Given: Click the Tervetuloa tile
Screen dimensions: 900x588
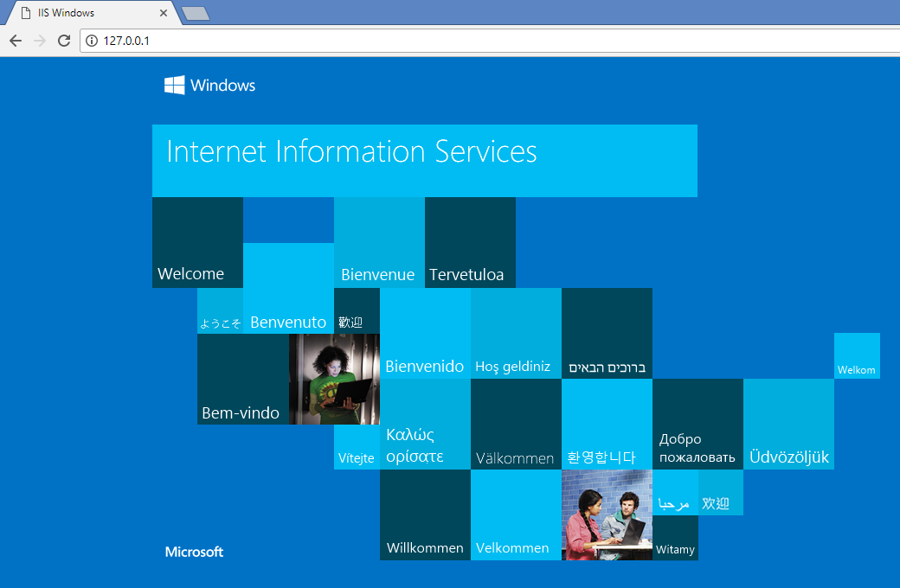Looking at the screenshot, I should (x=470, y=243).
